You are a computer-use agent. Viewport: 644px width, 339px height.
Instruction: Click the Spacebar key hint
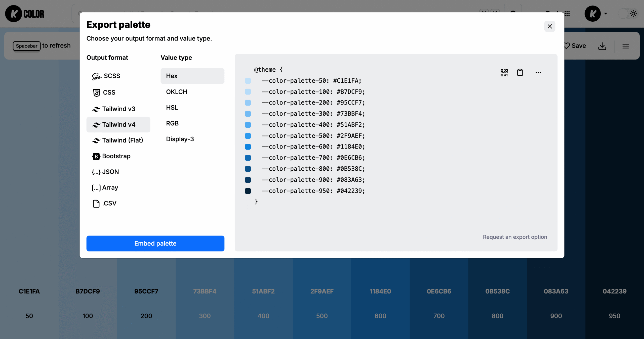point(26,46)
